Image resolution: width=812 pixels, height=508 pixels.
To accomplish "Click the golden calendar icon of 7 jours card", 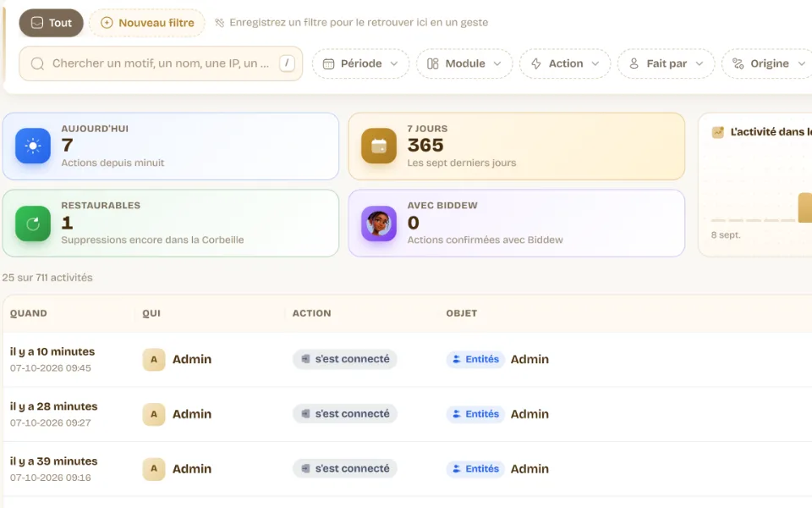I will coord(379,146).
